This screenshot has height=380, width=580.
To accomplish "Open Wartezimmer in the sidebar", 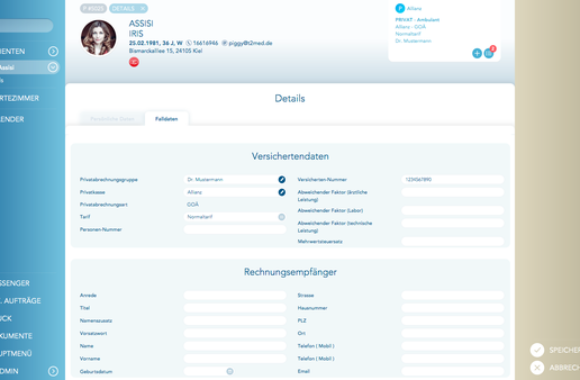I will point(20,98).
